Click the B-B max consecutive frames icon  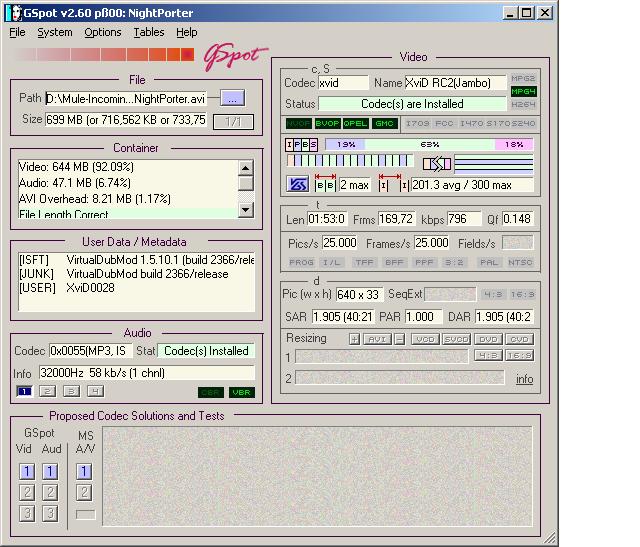pos(325,183)
